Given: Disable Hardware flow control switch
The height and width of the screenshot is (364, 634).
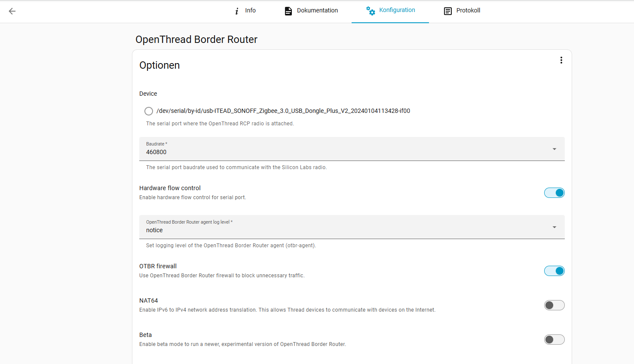Looking at the screenshot, I should [554, 193].
